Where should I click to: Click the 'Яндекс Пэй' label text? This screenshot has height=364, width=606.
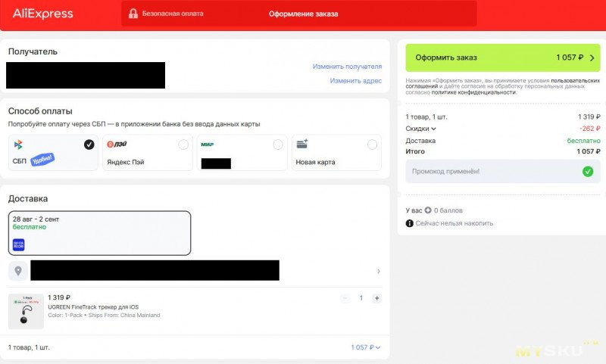[x=126, y=162]
